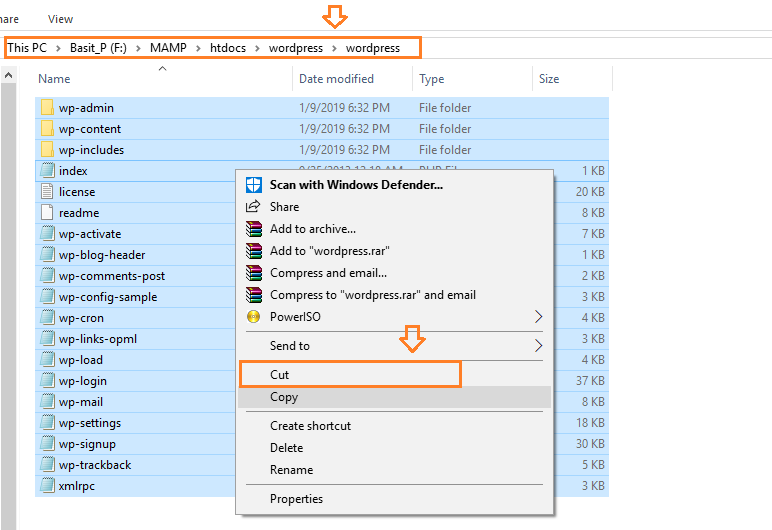Image resolution: width=772 pixels, height=530 pixels.
Task: Expand the PowerISO submenu arrow
Action: click(x=538, y=317)
